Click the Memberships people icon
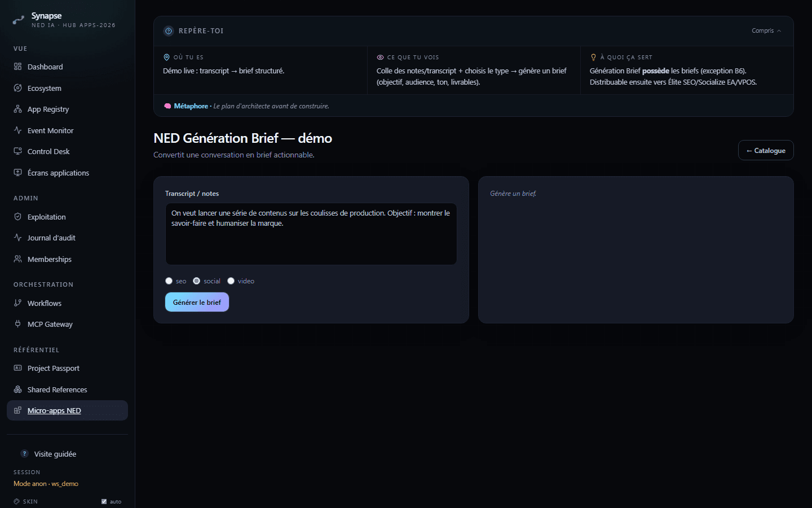This screenshot has height=508, width=812. [x=17, y=259]
